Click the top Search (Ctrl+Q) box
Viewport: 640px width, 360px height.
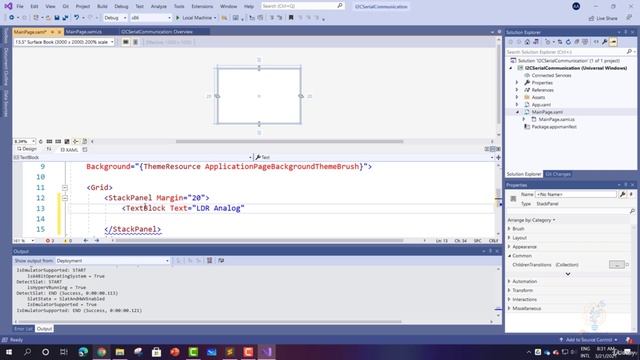point(302,7)
